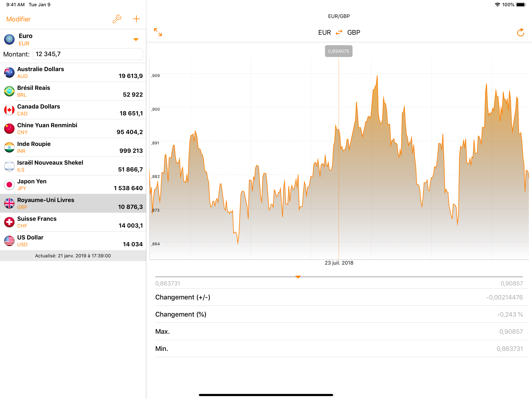
Task: Select Royaume-Uni Livres GBP row
Action: 73,203
